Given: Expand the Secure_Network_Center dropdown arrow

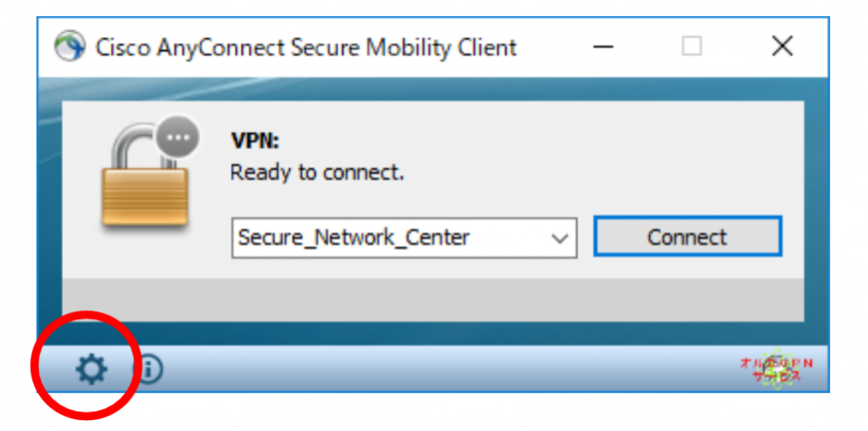Looking at the screenshot, I should pyautogui.click(x=560, y=238).
